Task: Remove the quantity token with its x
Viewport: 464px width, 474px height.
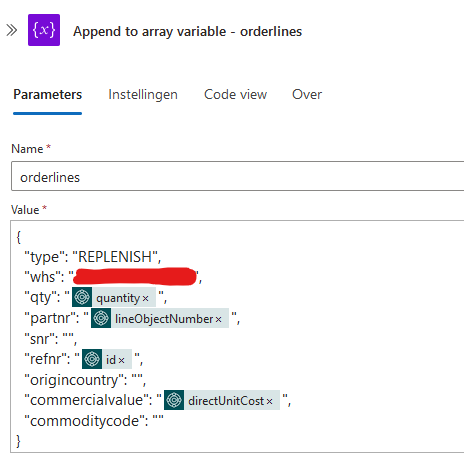Action: (x=146, y=299)
